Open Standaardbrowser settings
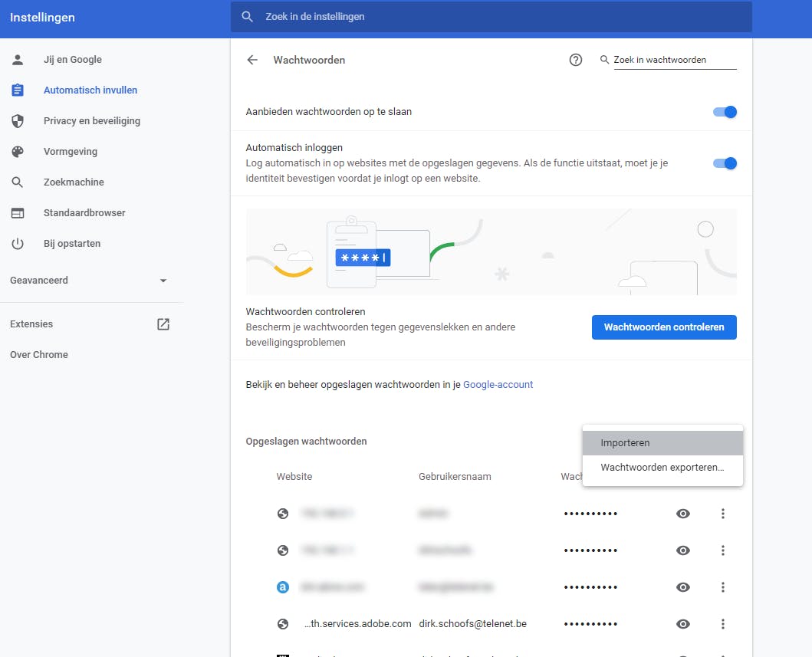Image resolution: width=812 pixels, height=657 pixels. (84, 213)
